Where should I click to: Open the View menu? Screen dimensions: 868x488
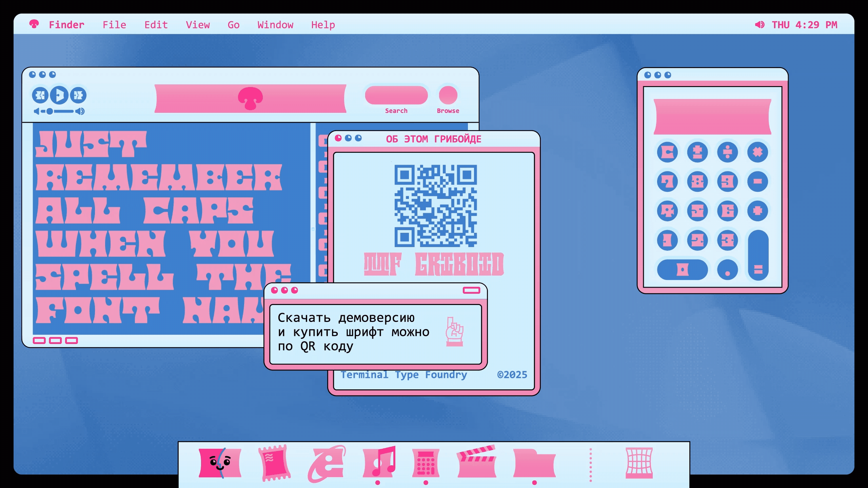click(x=198, y=25)
